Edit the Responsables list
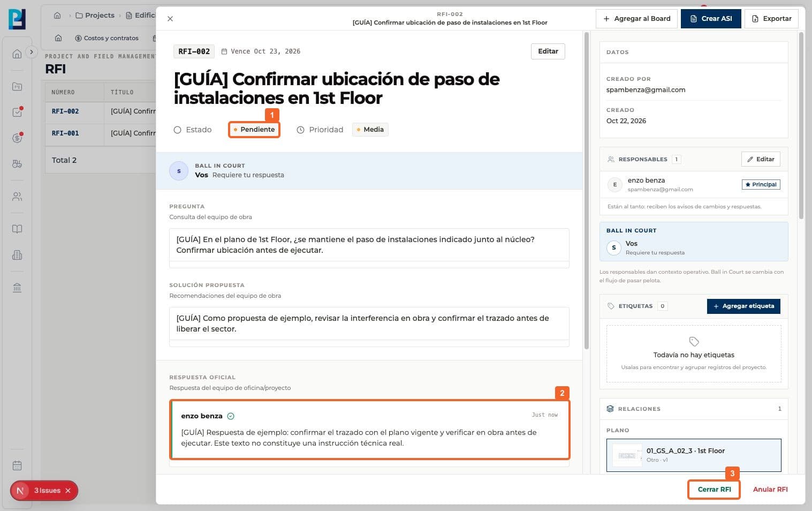 [761, 159]
